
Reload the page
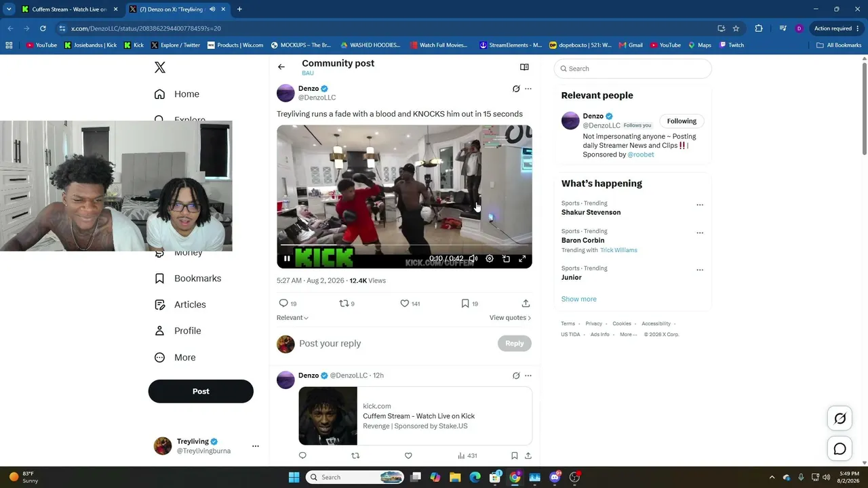point(43,28)
